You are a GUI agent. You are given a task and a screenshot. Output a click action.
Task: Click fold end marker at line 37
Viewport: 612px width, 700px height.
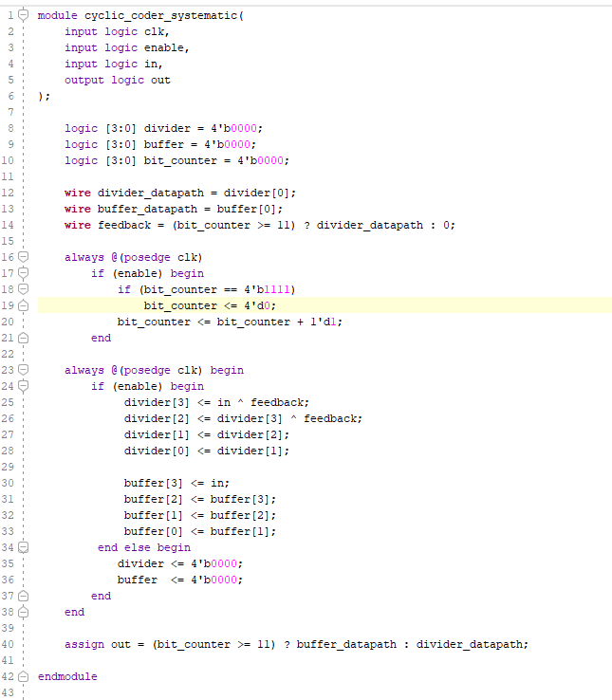click(23, 596)
